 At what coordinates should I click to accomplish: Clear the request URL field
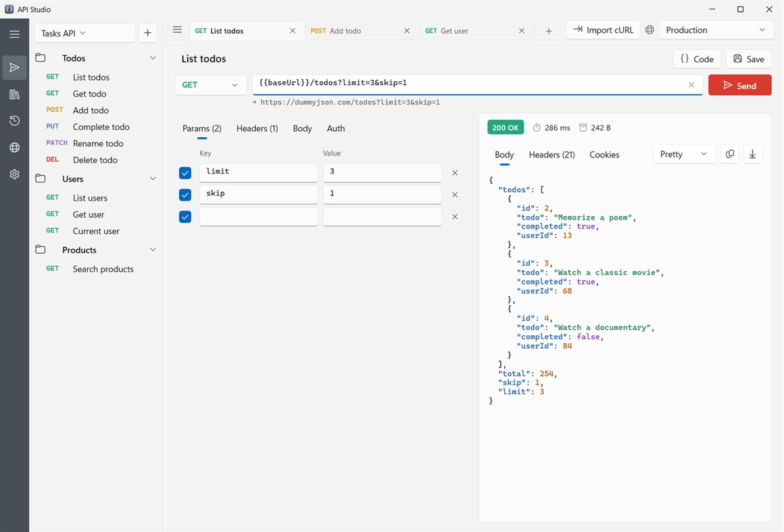(x=691, y=84)
